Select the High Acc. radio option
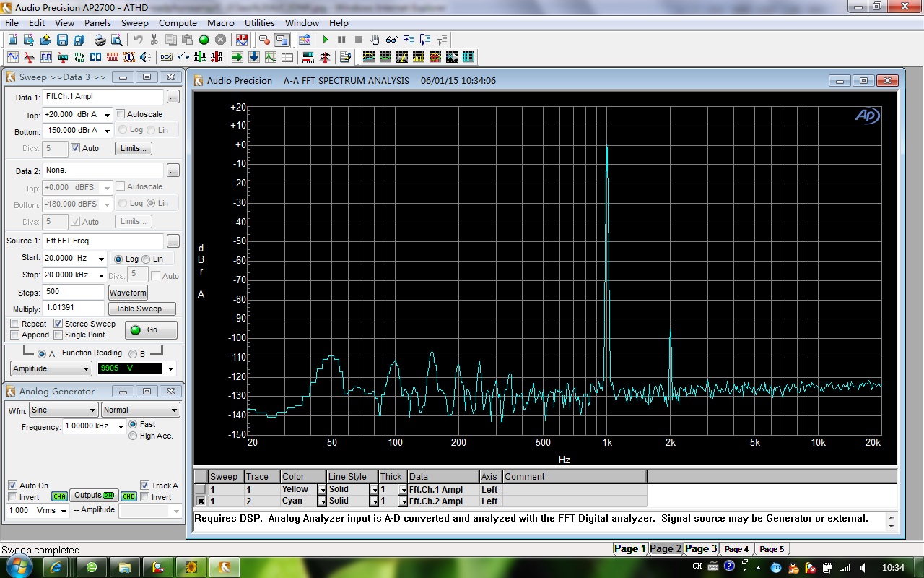924x578 pixels. [x=133, y=436]
